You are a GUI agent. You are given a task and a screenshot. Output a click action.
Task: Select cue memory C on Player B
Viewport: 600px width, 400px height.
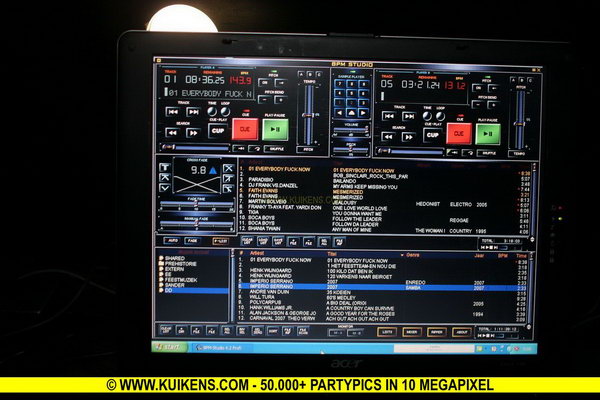530,80
